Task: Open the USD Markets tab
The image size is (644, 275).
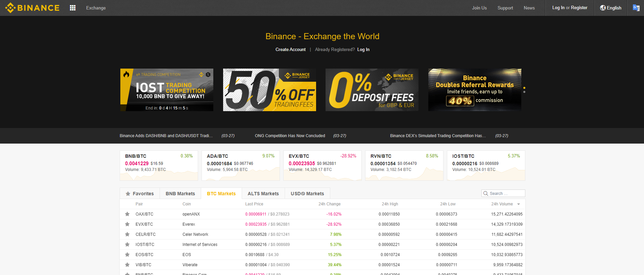Action: point(307,194)
